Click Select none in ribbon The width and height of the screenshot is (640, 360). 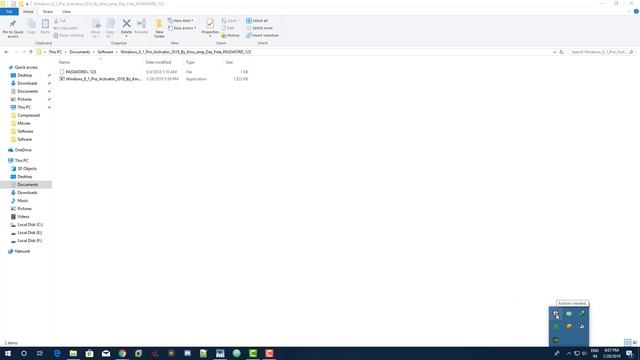[259, 28]
